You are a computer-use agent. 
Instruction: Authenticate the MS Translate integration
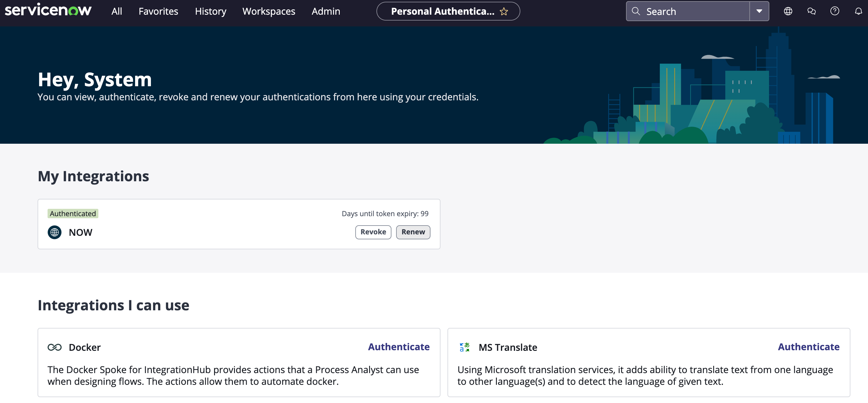point(809,346)
